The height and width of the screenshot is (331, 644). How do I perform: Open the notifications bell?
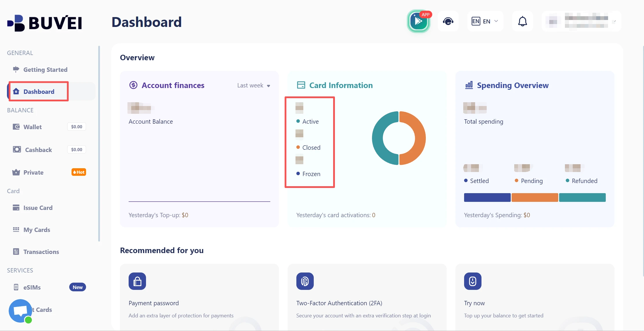point(522,21)
